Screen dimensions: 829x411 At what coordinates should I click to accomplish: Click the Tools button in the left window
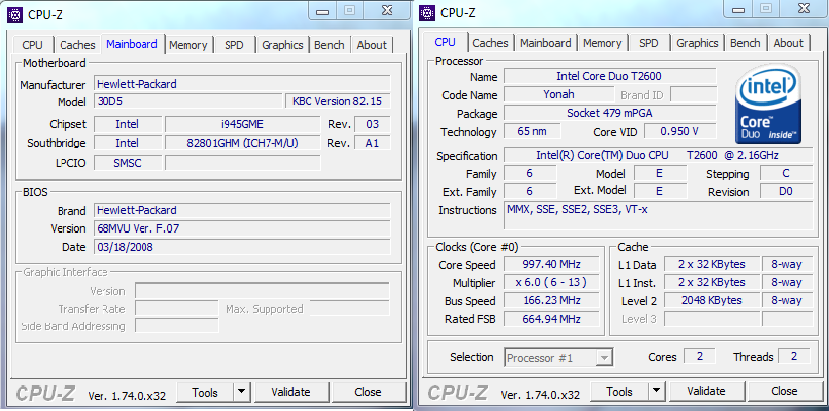(x=205, y=392)
